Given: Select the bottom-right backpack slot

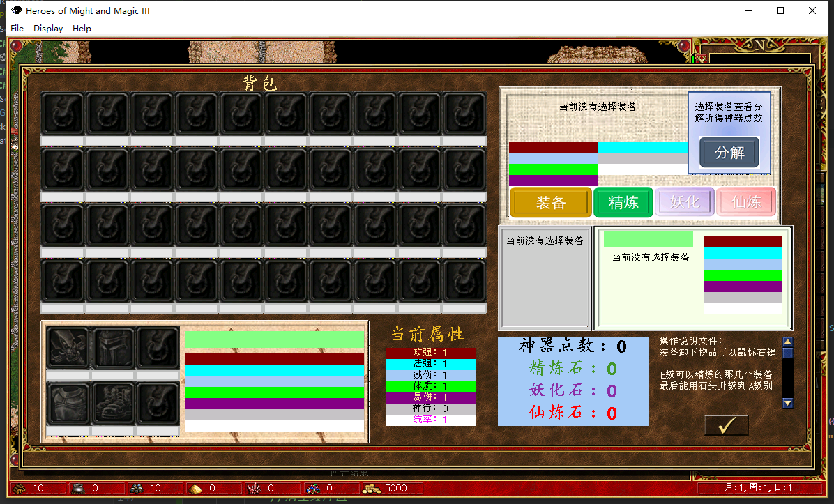Looking at the screenshot, I should coord(464,281).
